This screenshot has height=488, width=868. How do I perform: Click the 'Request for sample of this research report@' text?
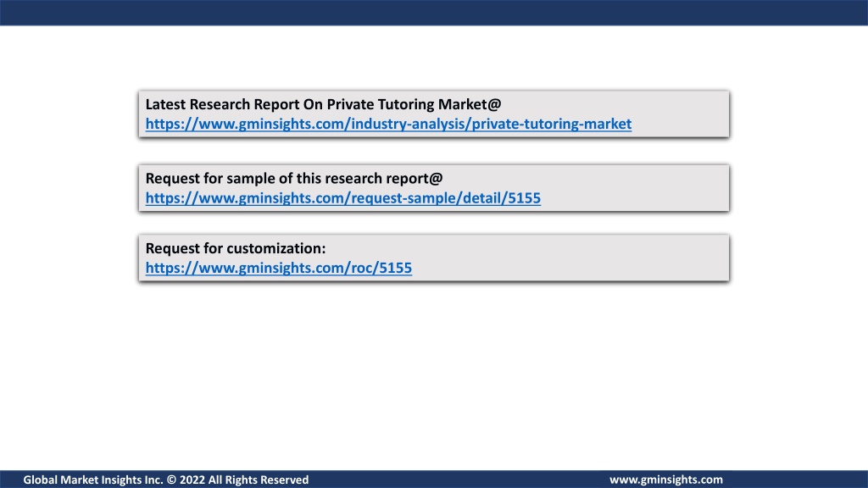click(294, 179)
